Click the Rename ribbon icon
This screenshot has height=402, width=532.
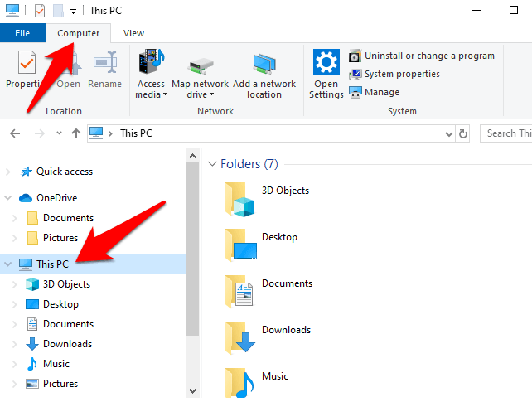click(x=105, y=62)
